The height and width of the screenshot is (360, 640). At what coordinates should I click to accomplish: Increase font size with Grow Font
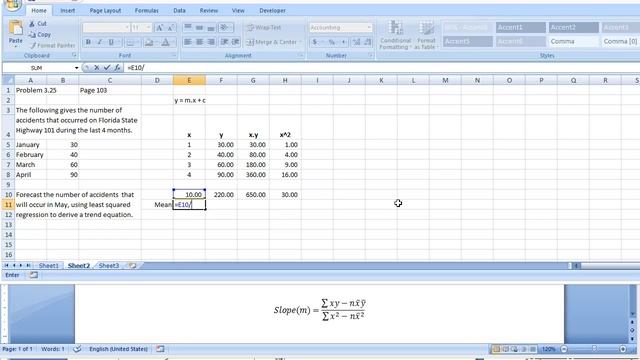pos(160,28)
